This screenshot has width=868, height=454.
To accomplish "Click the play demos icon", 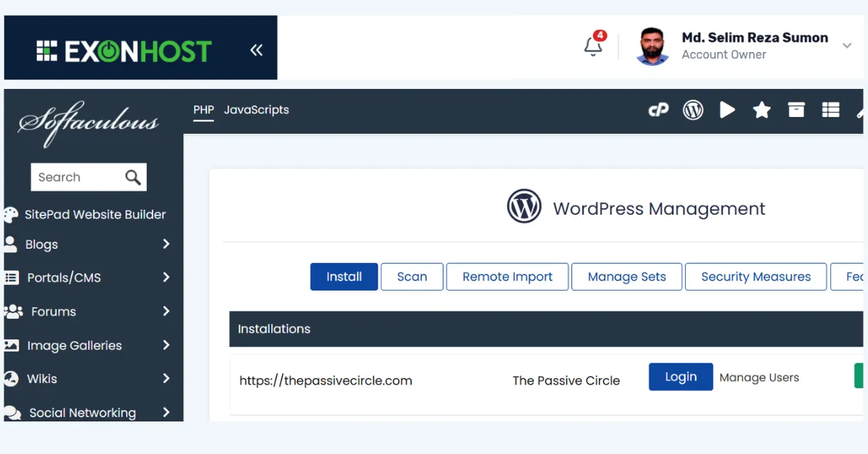I will click(x=728, y=110).
